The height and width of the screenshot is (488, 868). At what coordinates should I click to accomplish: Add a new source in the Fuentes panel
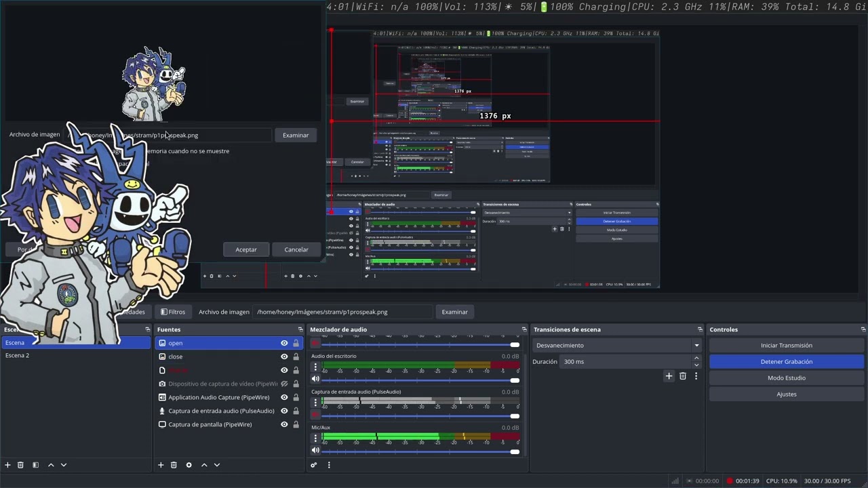161,465
